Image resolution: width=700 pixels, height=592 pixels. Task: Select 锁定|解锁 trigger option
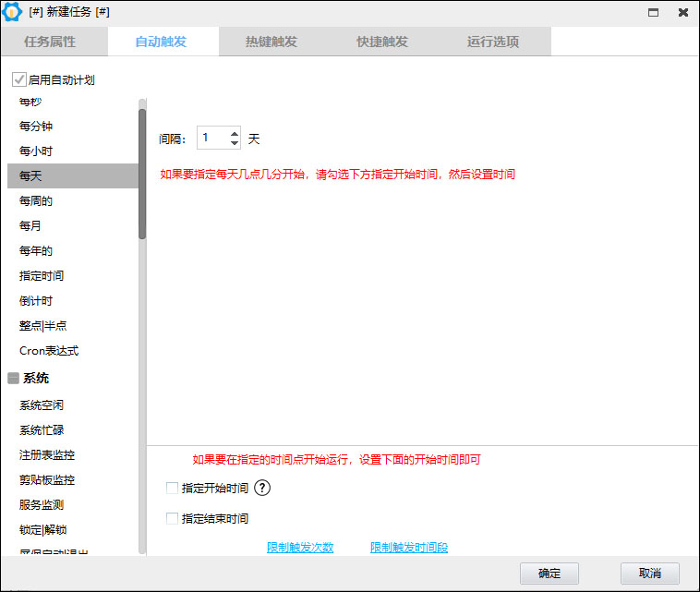pyautogui.click(x=73, y=530)
